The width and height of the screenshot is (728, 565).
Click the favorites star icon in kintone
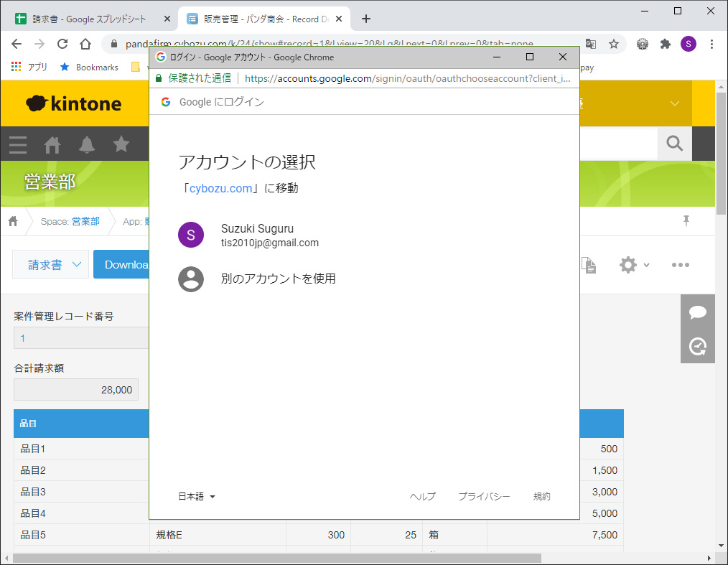(121, 144)
